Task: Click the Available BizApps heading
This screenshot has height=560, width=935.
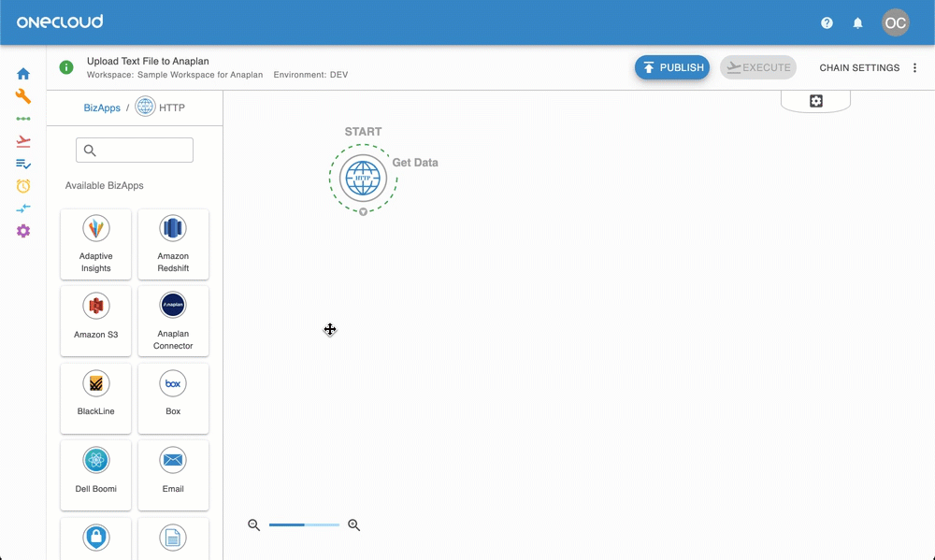Action: tap(105, 185)
